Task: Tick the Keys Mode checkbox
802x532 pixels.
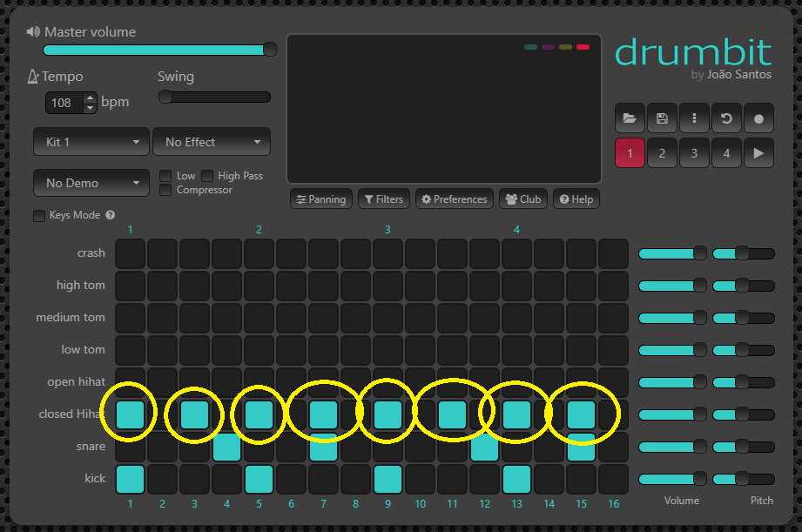Action: click(x=39, y=216)
